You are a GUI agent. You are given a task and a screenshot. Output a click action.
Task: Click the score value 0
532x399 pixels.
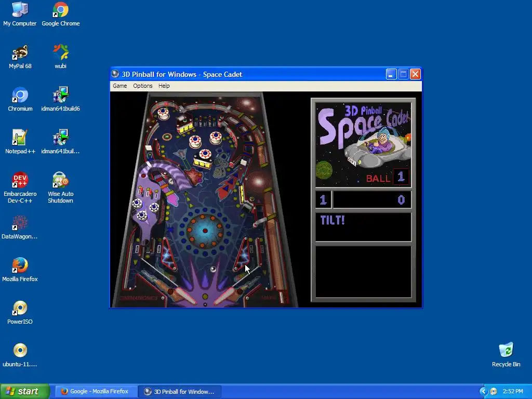(401, 200)
